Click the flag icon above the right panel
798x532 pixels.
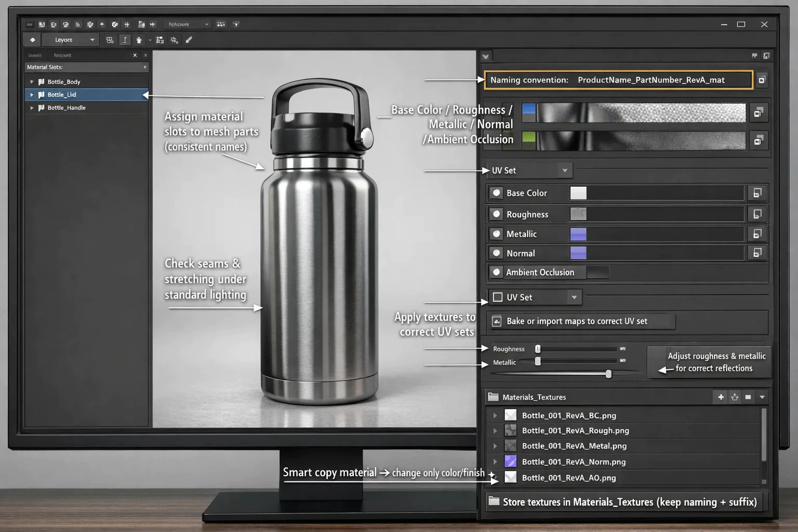(x=754, y=55)
